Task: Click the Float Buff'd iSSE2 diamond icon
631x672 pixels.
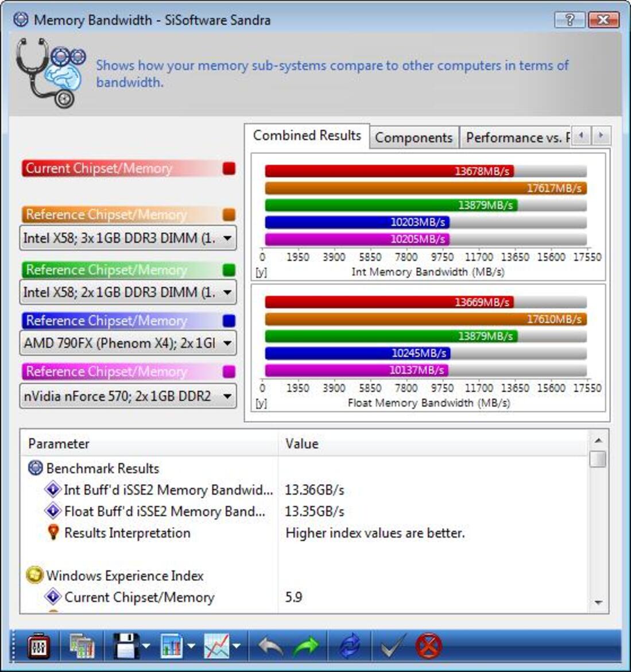Action: coord(53,511)
